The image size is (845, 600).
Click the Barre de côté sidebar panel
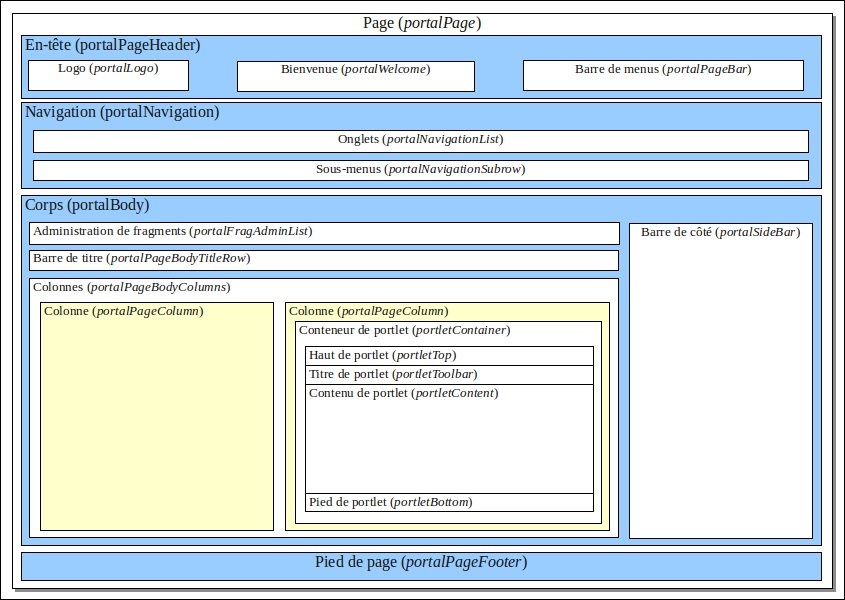tap(720, 380)
